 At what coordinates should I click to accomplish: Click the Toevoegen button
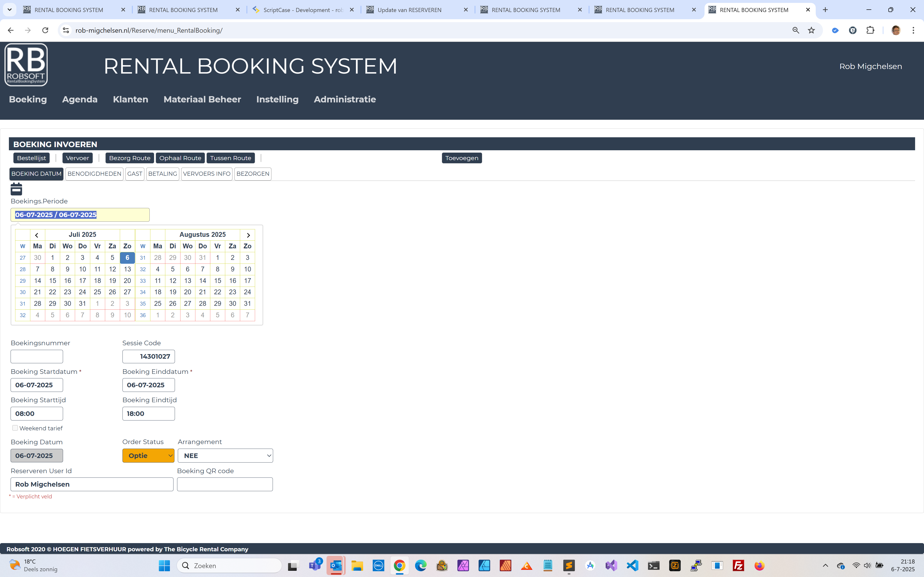pyautogui.click(x=462, y=158)
